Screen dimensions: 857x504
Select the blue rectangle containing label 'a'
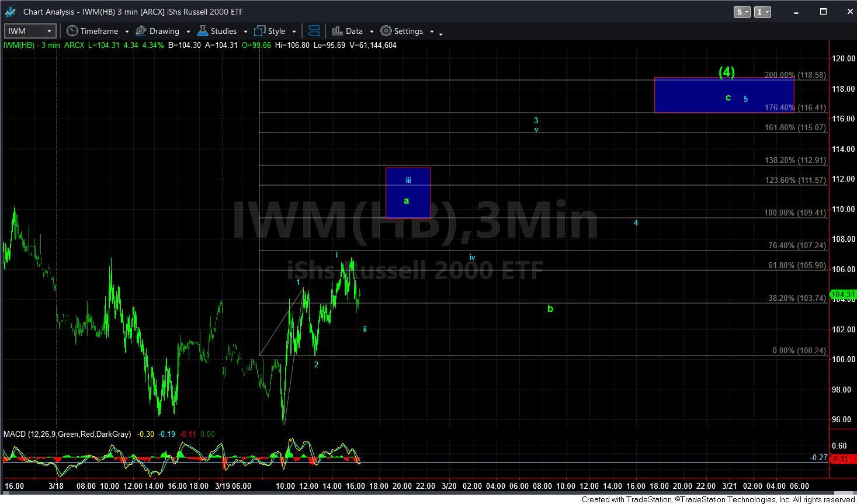pos(408,193)
